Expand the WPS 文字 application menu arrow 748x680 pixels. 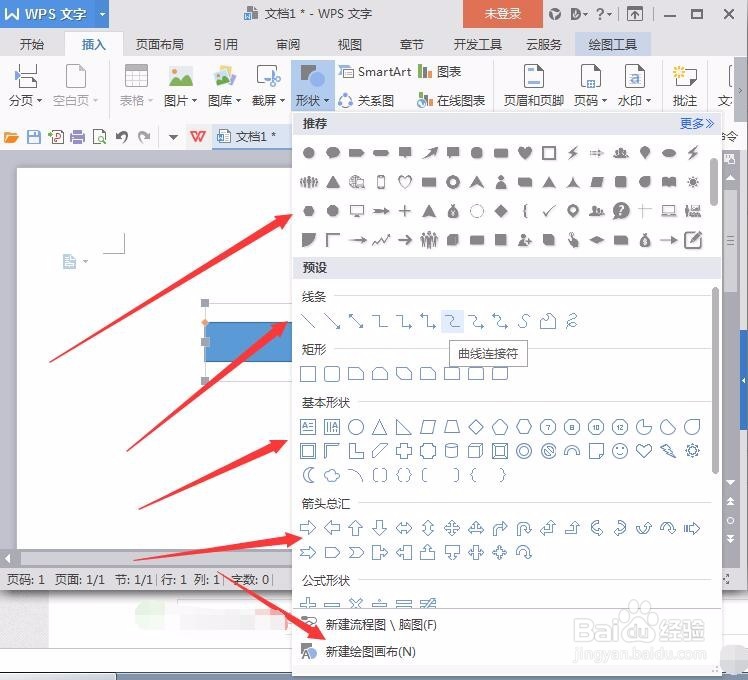(x=102, y=14)
